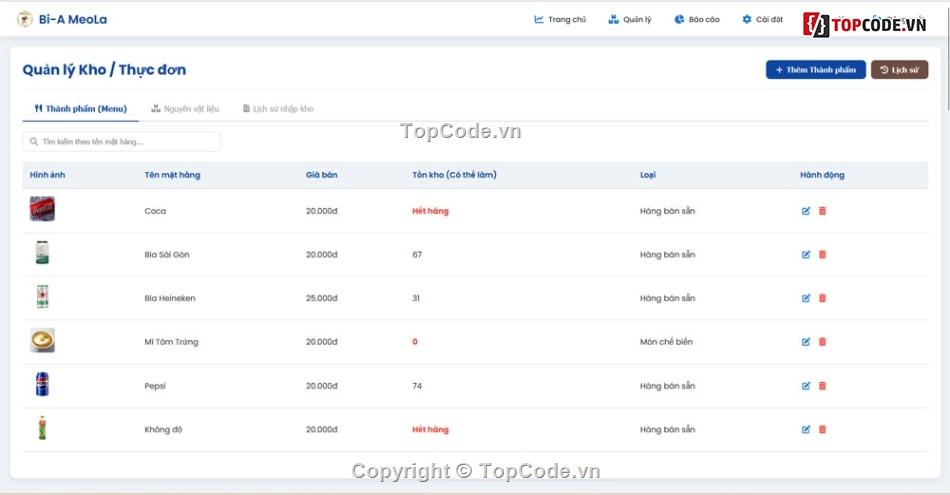Select the Pepsi item name
Viewport: 950px width, 495px height.
tap(155, 386)
